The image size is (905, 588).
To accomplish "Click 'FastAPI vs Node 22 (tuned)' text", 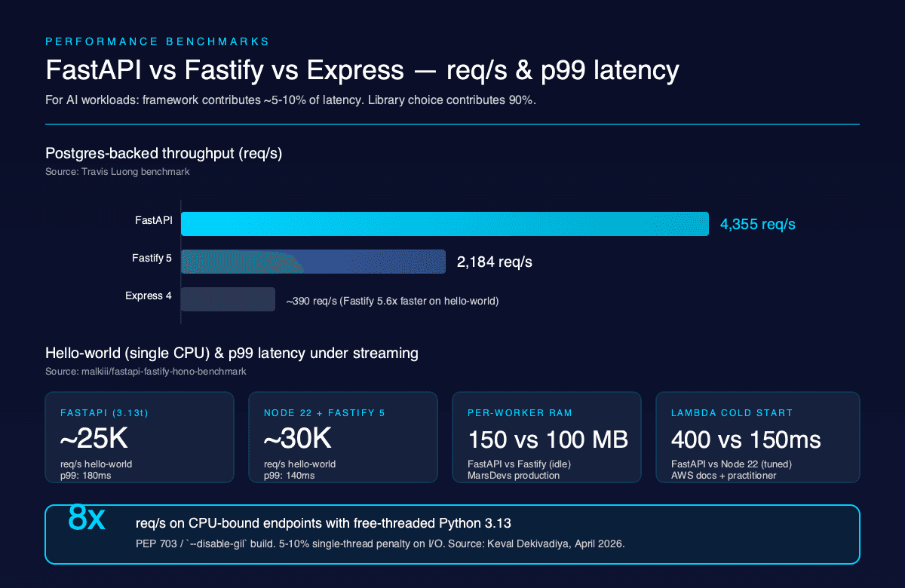I will (732, 464).
